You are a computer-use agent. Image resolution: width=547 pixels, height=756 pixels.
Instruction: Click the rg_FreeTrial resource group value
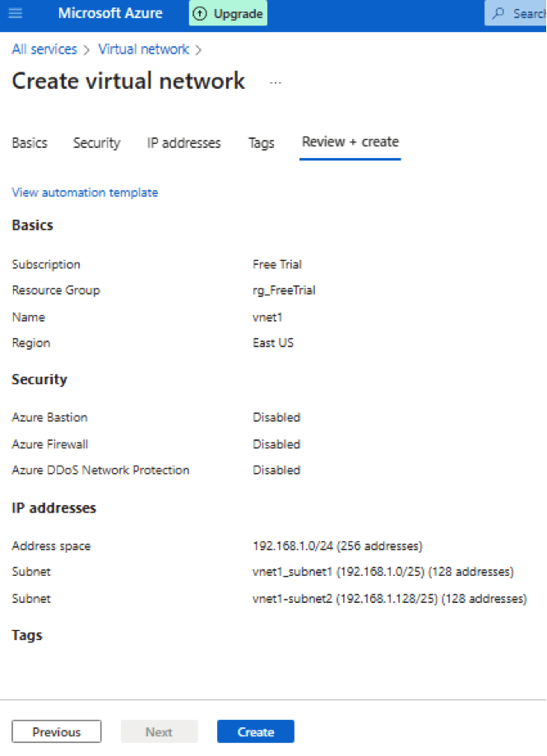tap(284, 290)
